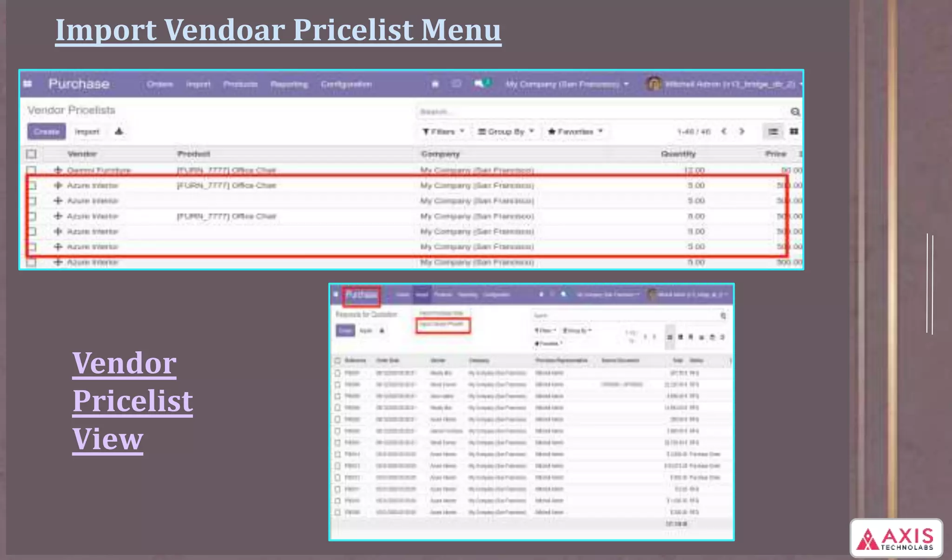Screen dimensions: 952x560
Task: Sort by Product column header in Vendor Pricelists
Action: tap(193, 154)
